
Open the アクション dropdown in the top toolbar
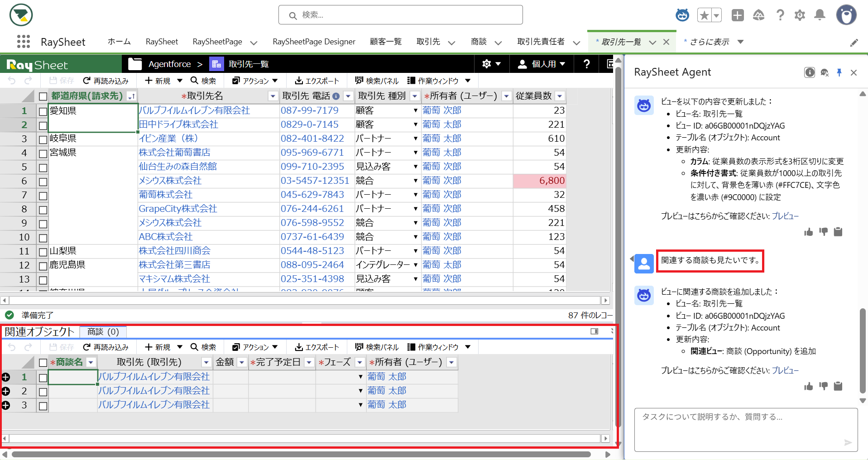pyautogui.click(x=255, y=81)
